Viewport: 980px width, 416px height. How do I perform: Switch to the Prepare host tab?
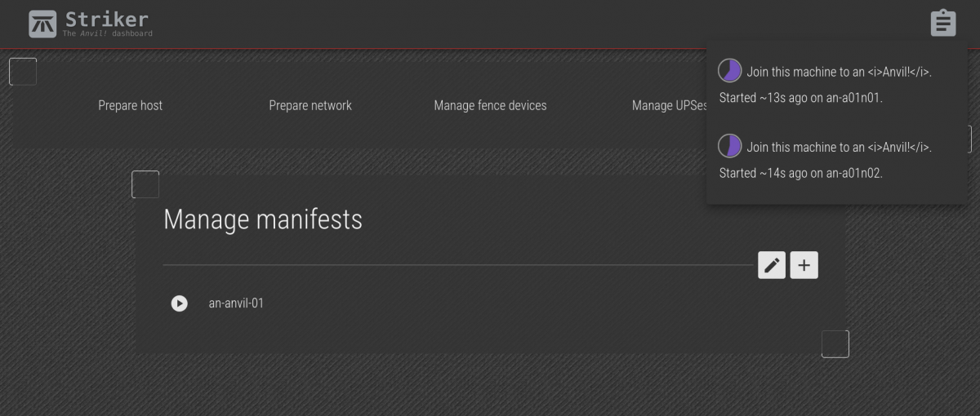coord(130,105)
